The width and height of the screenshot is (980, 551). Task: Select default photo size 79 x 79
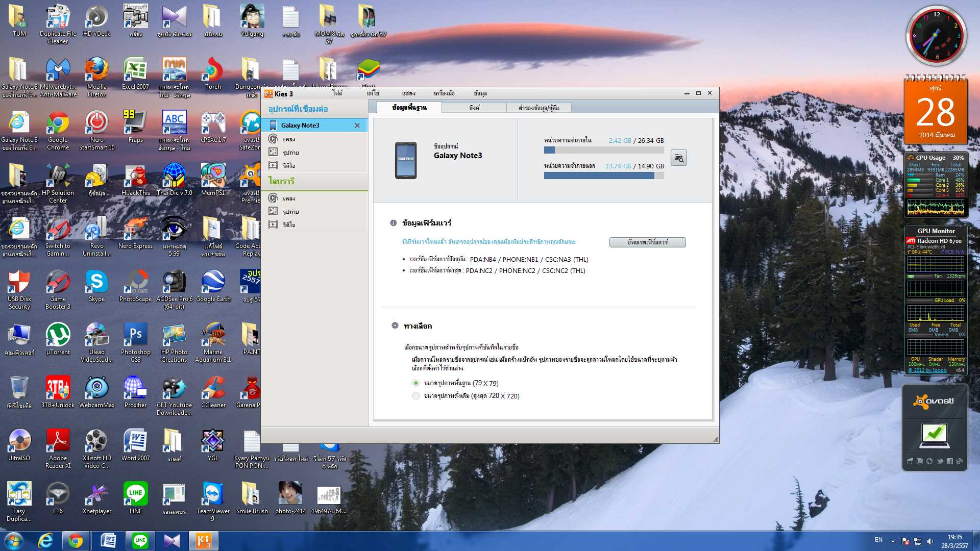pyautogui.click(x=416, y=383)
